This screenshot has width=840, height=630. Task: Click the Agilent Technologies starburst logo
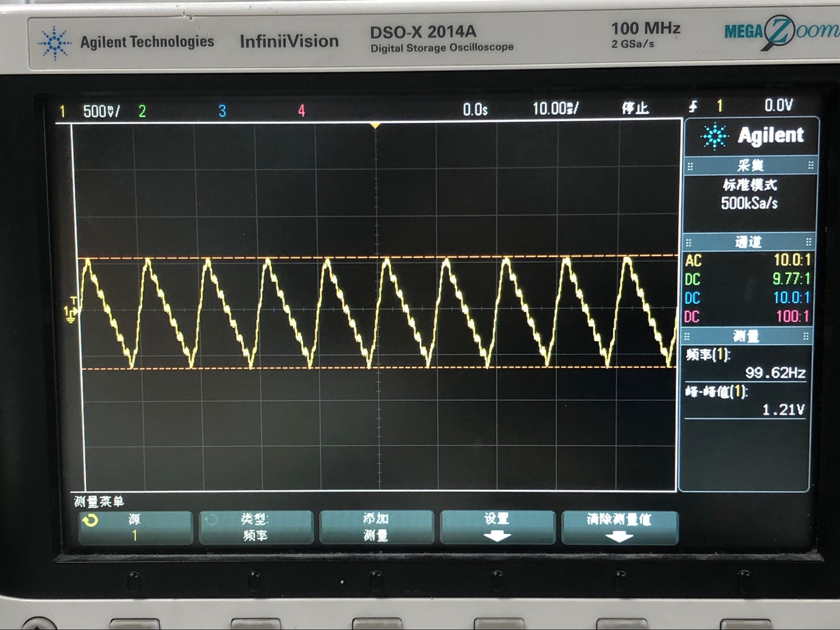click(55, 43)
